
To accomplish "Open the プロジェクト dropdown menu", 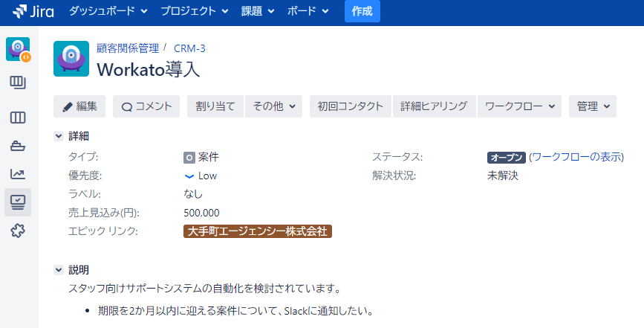I will (195, 11).
